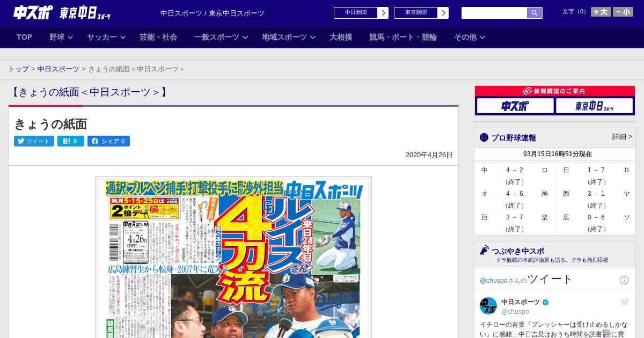Viewport: 644px width, 338px height.
Task: Click the 中スポ logo in header
Action: click(33, 13)
